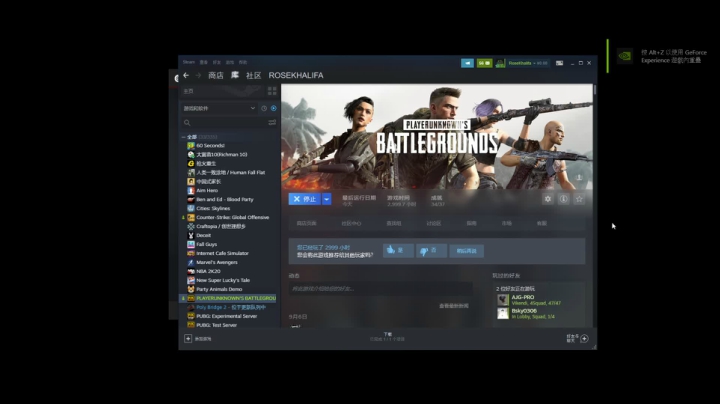Screen dimensions: 720x404
Task: Open the ROSEKHALIFA profile tab
Action: tap(296, 75)
